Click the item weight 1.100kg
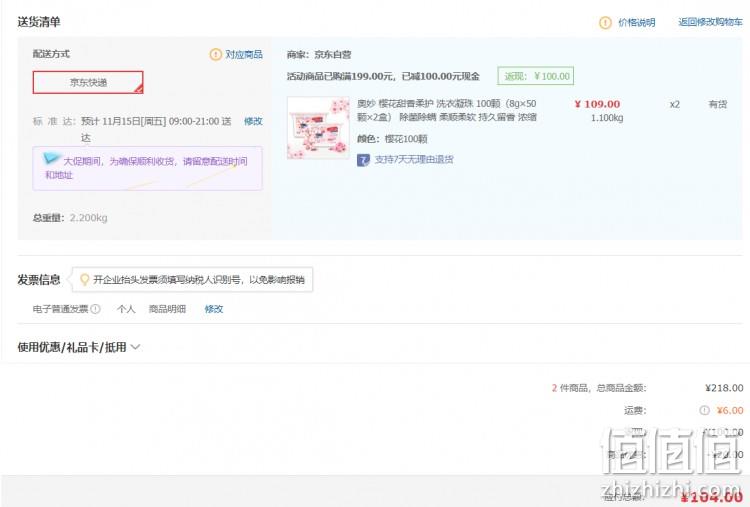 (x=607, y=118)
